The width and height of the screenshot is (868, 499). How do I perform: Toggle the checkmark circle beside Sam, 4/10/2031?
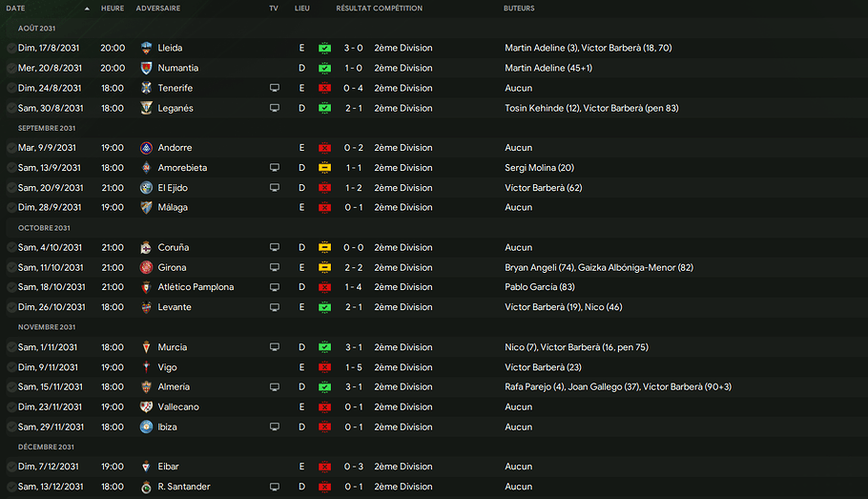pos(11,247)
